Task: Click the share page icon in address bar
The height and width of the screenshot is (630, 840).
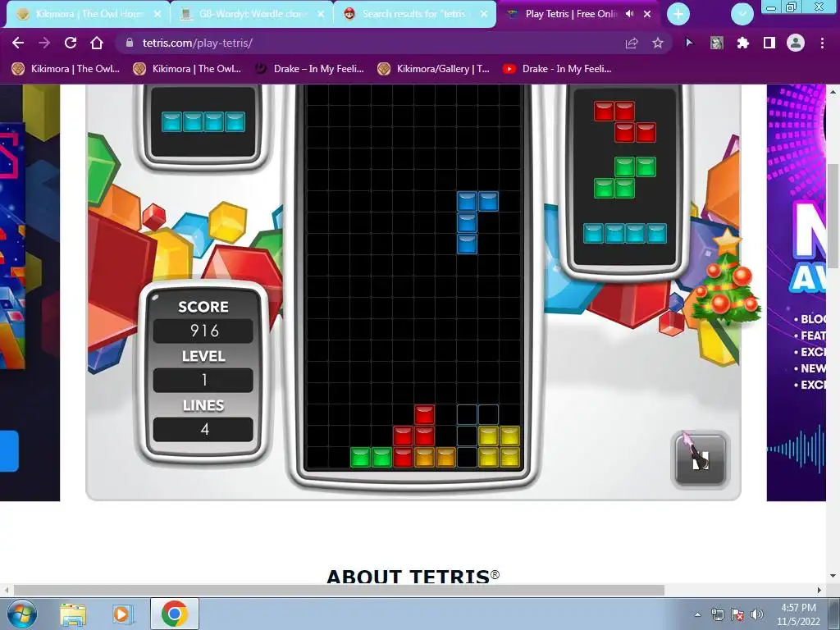Action: (632, 43)
